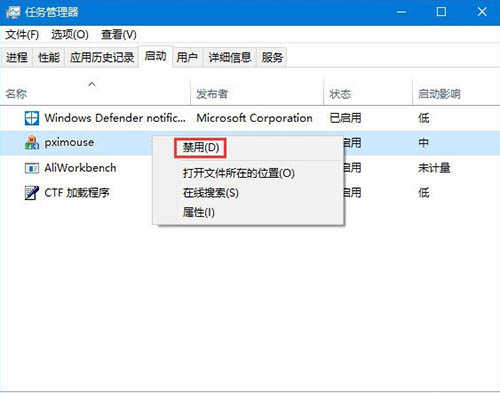Click startup impact 低 for Windows Defender
Image resolution: width=500 pixels, height=393 pixels.
tap(424, 118)
